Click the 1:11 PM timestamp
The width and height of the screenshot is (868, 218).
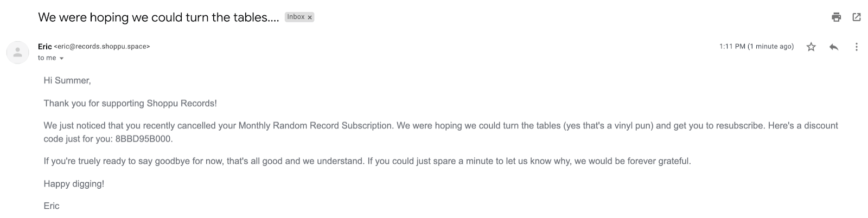tap(756, 47)
